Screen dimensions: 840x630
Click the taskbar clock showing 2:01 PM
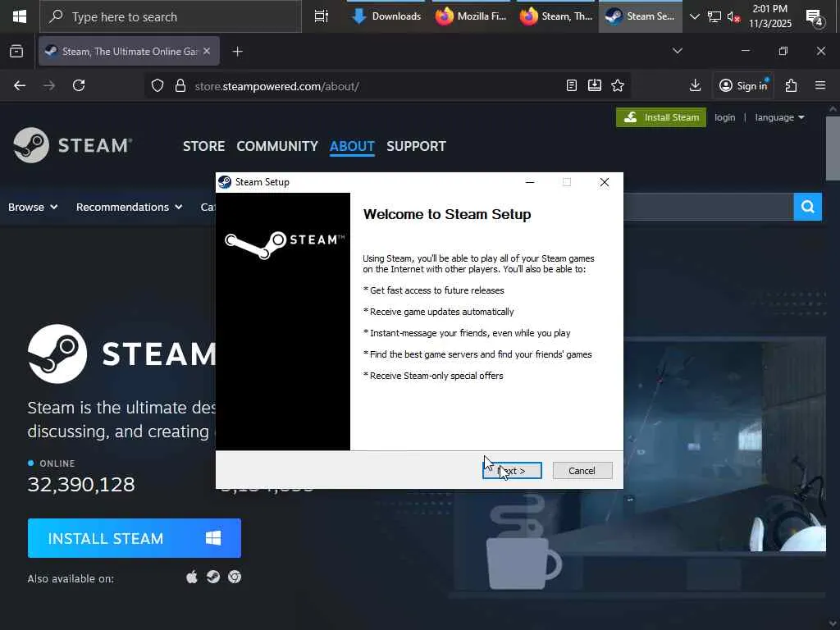pyautogui.click(x=769, y=16)
